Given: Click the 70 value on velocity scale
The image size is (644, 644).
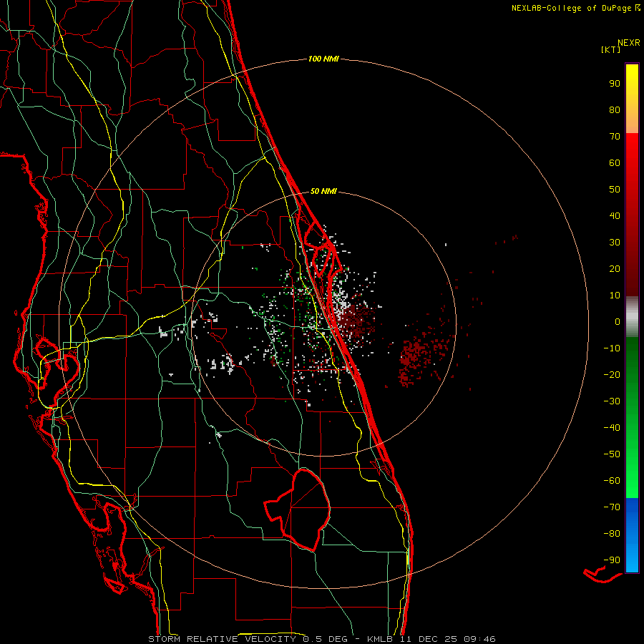Looking at the screenshot, I should pyautogui.click(x=615, y=137).
